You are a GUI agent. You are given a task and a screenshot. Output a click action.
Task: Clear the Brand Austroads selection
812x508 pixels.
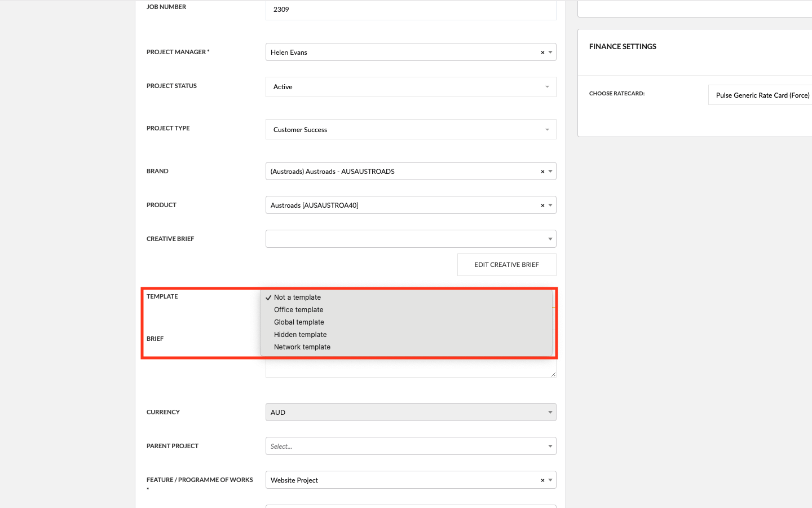point(542,172)
